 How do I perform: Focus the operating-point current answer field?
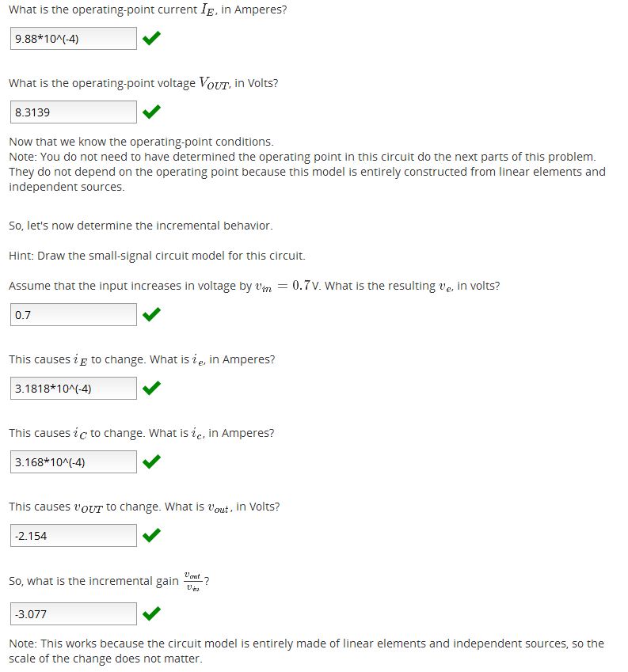[x=74, y=39]
